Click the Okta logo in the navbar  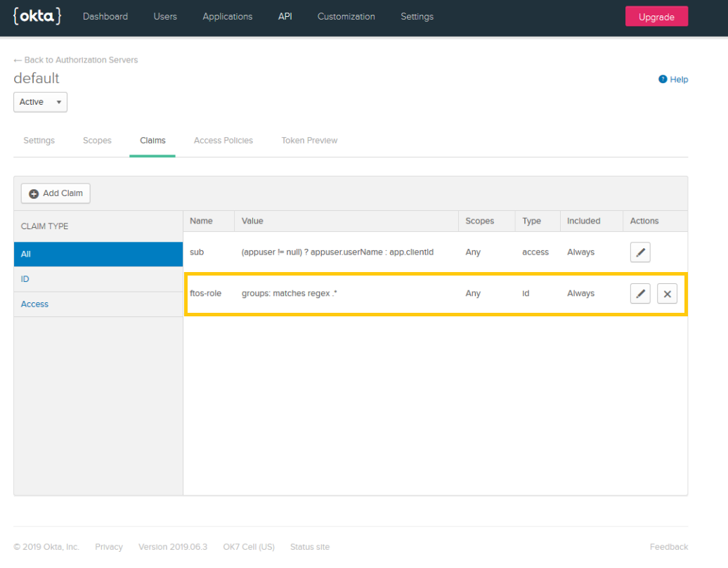pos(37,16)
